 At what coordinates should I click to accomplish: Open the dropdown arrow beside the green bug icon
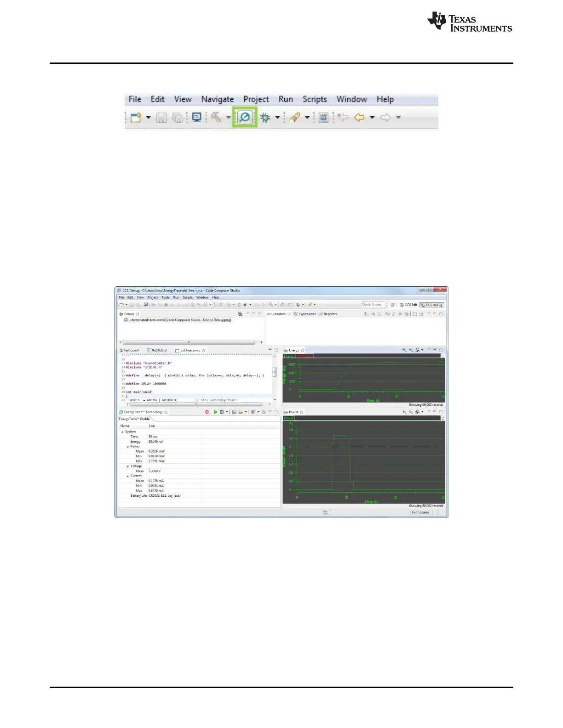coord(277,118)
